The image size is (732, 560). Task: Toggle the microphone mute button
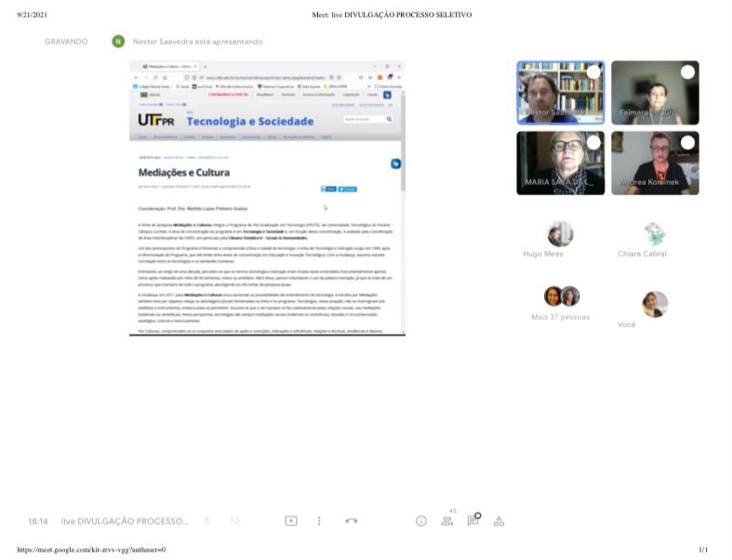[x=207, y=522]
